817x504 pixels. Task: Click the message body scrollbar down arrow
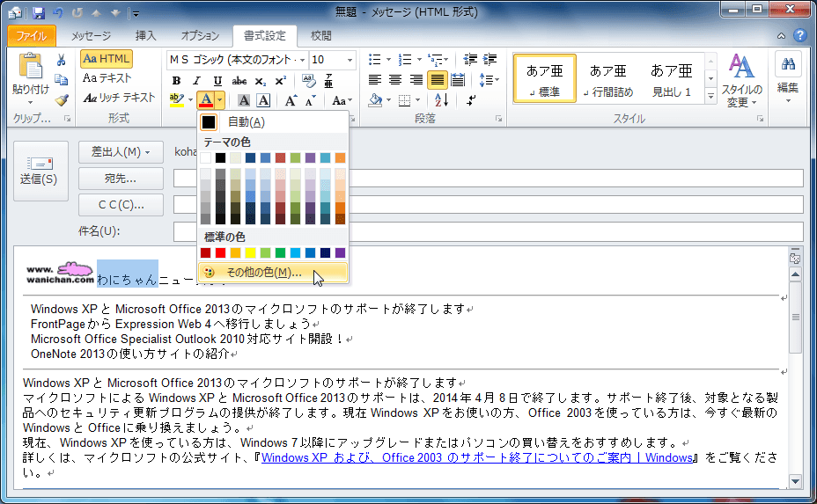coord(795,481)
